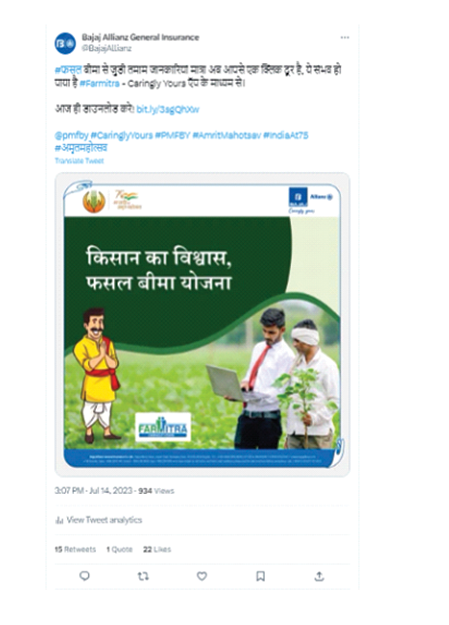
Task: Like the tweet with heart icon
Action: pyautogui.click(x=202, y=576)
